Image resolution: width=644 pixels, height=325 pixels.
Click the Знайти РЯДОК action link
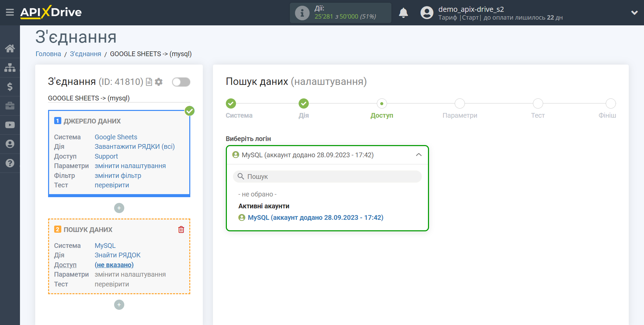pos(117,255)
